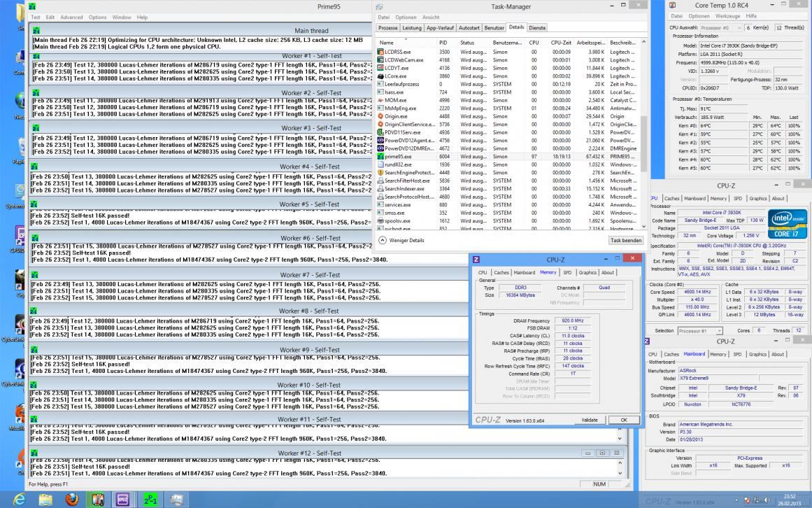Click the PowerDVD12Agent process icon
The image size is (812, 508).
pyautogui.click(x=380, y=141)
